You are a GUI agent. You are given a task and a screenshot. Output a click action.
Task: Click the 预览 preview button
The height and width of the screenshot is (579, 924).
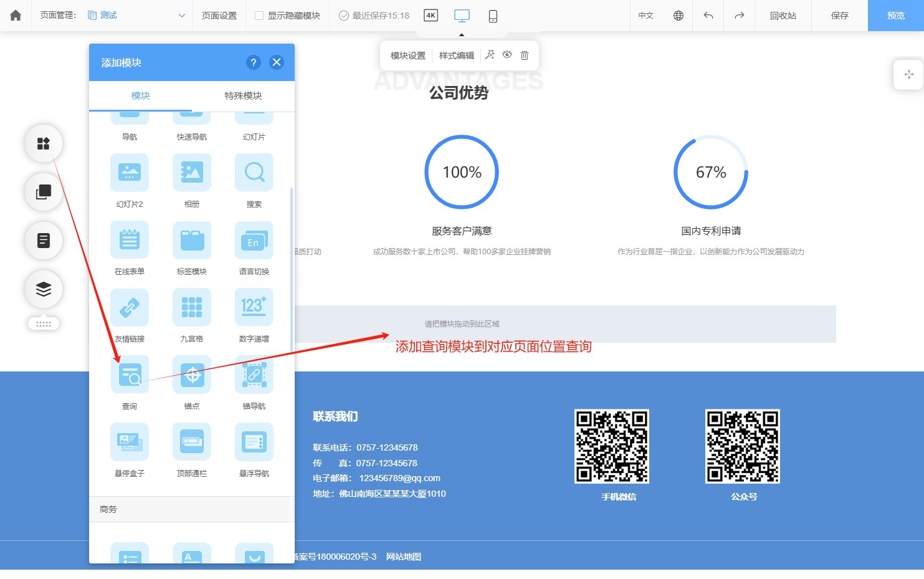(895, 16)
